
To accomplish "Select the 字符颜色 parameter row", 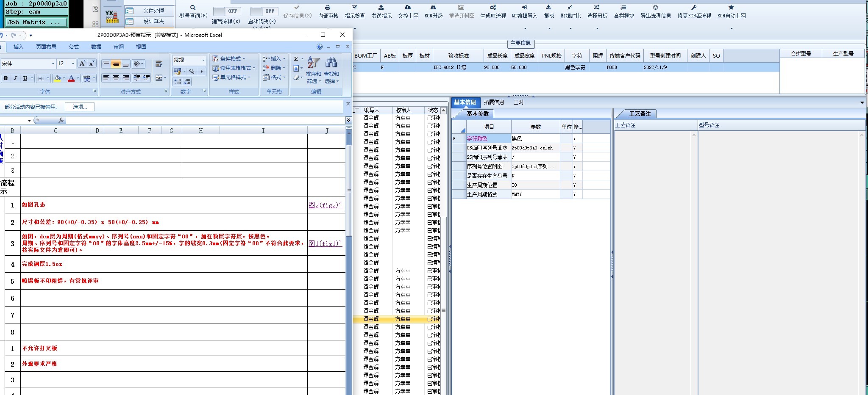I will tap(531, 138).
